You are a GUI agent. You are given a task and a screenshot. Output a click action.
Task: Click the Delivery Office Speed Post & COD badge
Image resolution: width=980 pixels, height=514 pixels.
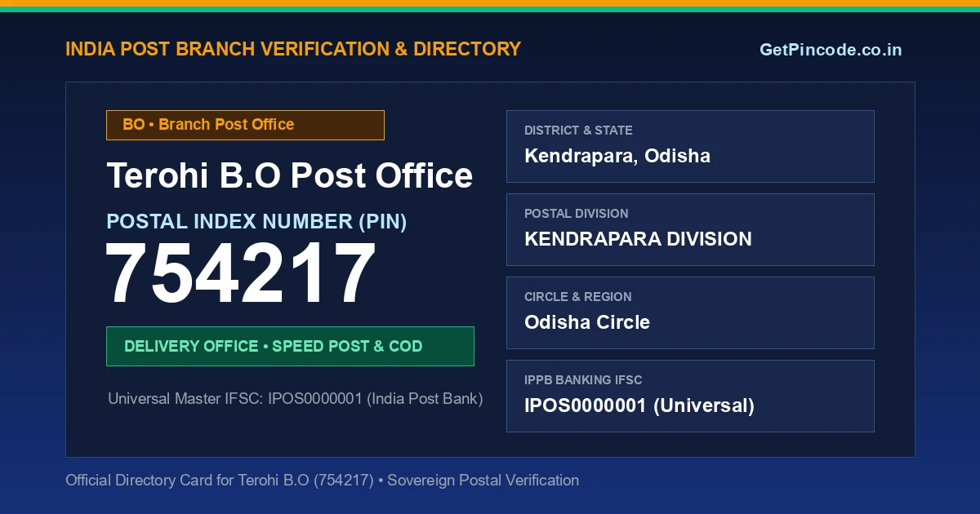click(x=290, y=346)
